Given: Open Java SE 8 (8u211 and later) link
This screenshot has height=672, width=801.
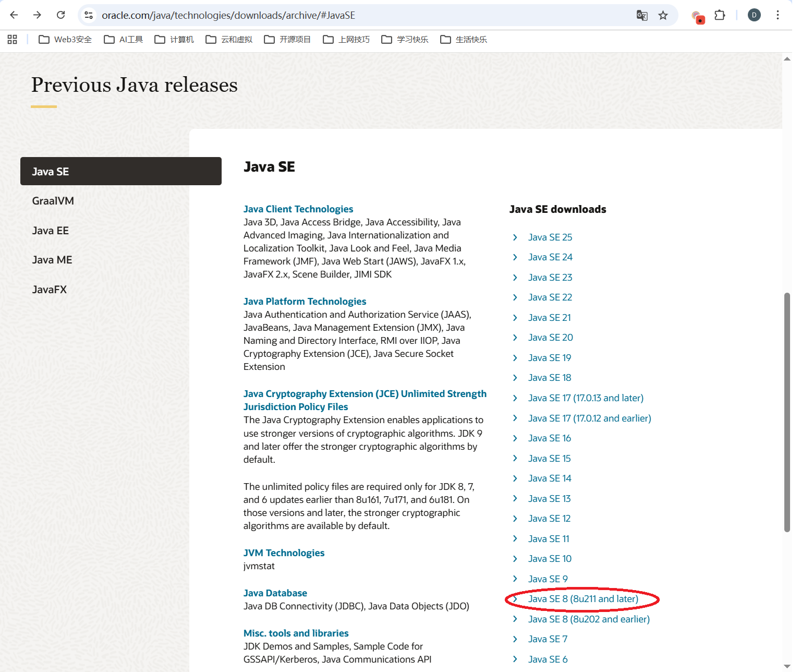Looking at the screenshot, I should (582, 599).
